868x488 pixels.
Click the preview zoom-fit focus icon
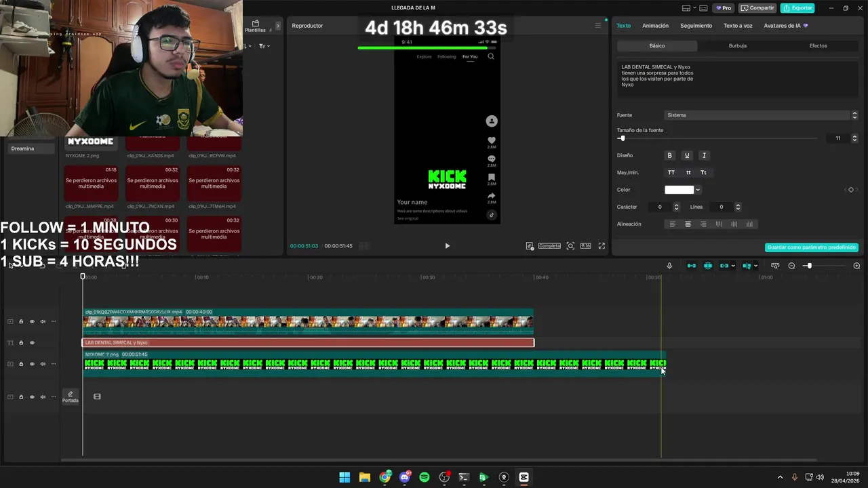coord(570,246)
